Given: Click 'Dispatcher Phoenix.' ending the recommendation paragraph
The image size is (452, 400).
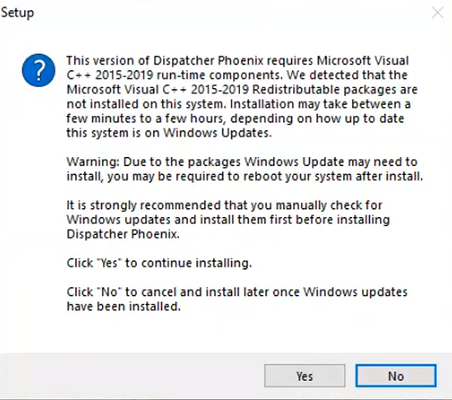Looking at the screenshot, I should coord(123,234).
